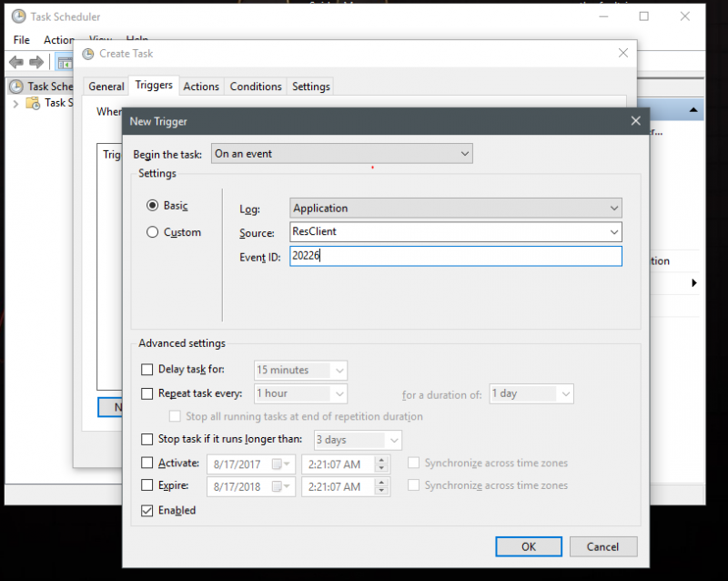Click the Task Scheduler clock icon in the title bar

click(15, 16)
